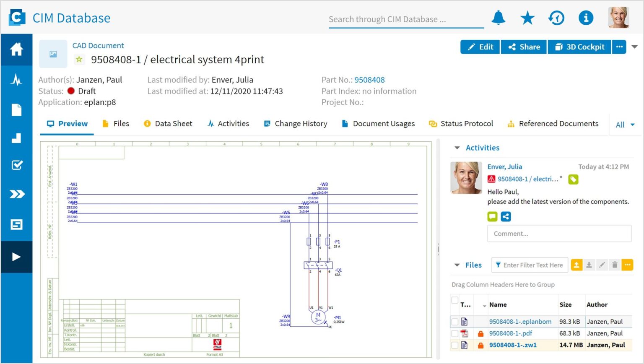Toggle the select-all checkbox in Files table
Image resolution: width=644 pixels, height=364 pixels.
coord(455,300)
